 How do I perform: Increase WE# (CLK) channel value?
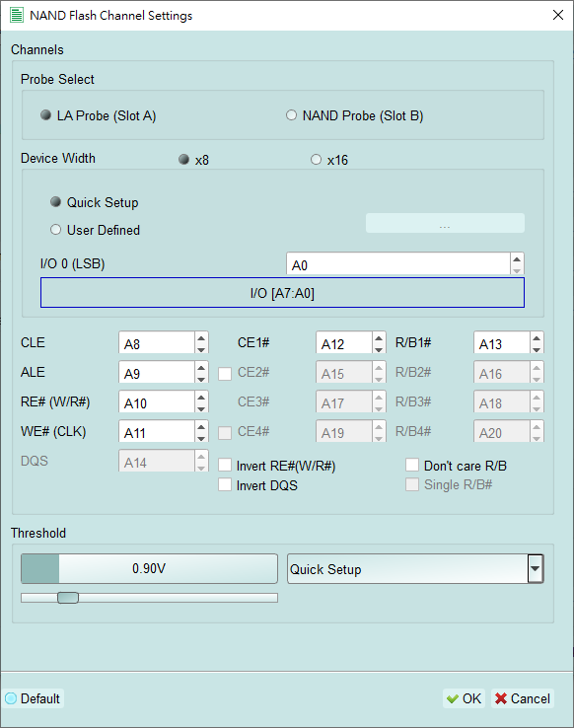[201, 427]
